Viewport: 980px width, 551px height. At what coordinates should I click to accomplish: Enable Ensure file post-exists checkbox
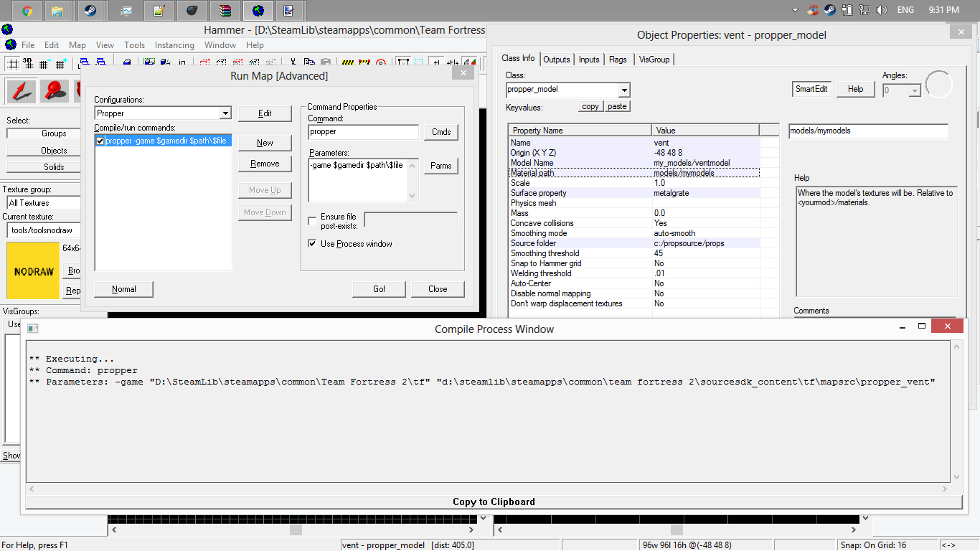click(x=312, y=221)
